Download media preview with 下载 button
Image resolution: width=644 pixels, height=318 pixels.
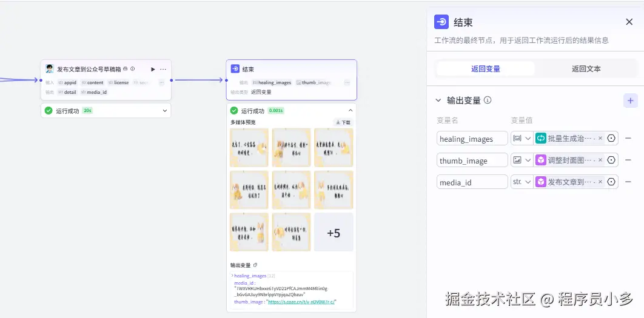343,122
